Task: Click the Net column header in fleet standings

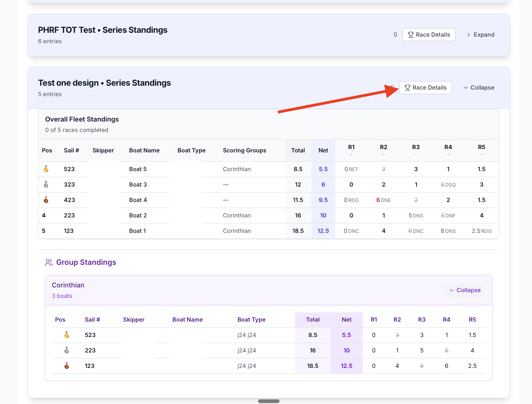Action: tap(323, 150)
